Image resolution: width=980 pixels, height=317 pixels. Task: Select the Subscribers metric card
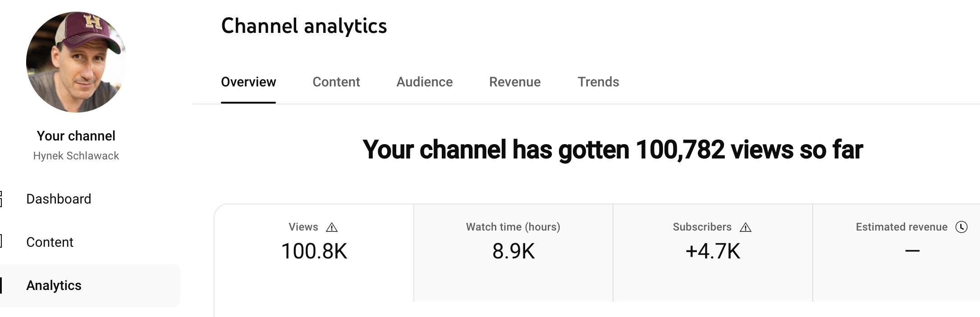tap(713, 253)
